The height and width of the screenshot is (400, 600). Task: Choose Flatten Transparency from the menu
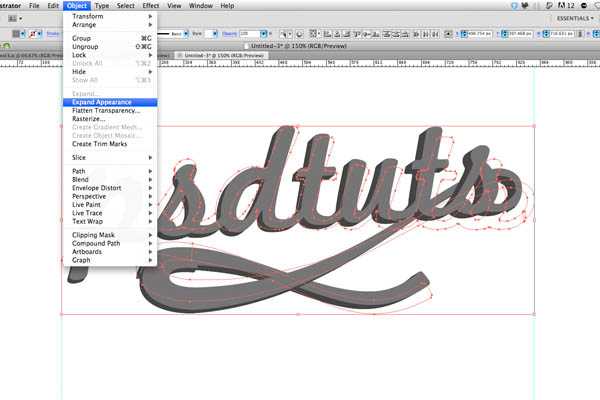point(106,111)
